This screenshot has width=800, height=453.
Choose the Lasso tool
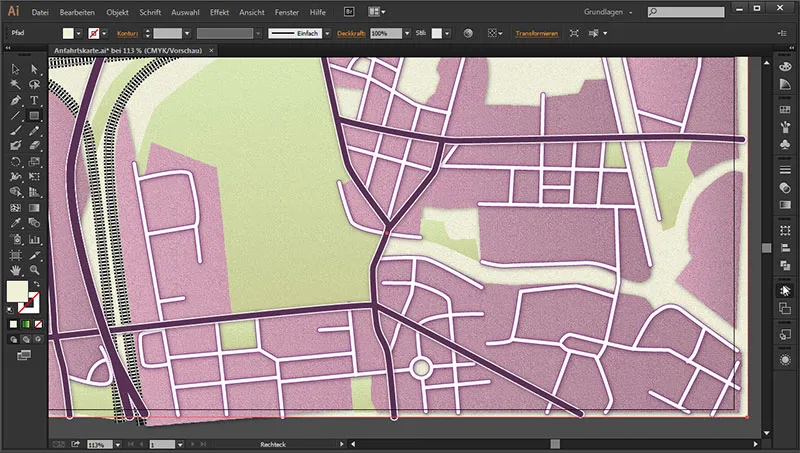[34, 84]
